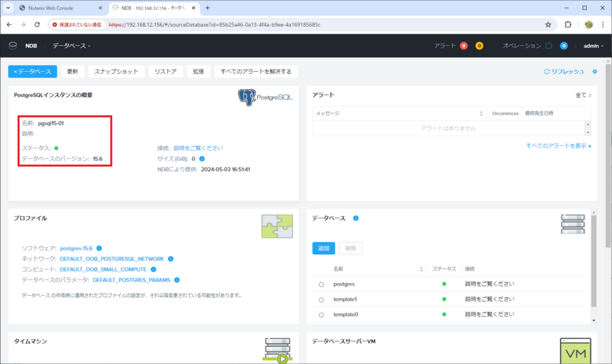
Task: Select the template0 database radio button
Action: tap(322, 315)
